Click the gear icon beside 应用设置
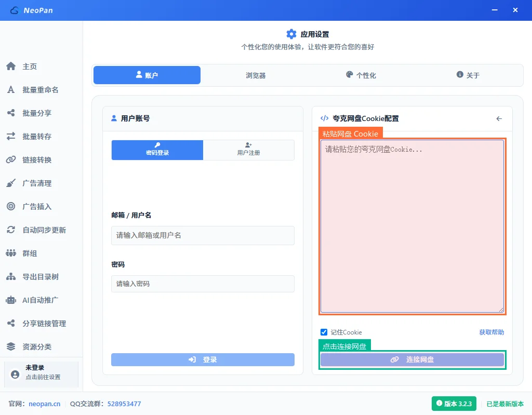Image resolution: width=532 pixels, height=415 pixels. coord(291,34)
